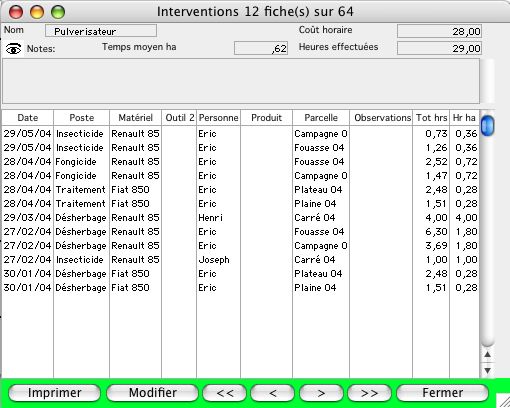This screenshot has width=510, height=408.
Task: Click the Modifier button
Action: (x=153, y=393)
